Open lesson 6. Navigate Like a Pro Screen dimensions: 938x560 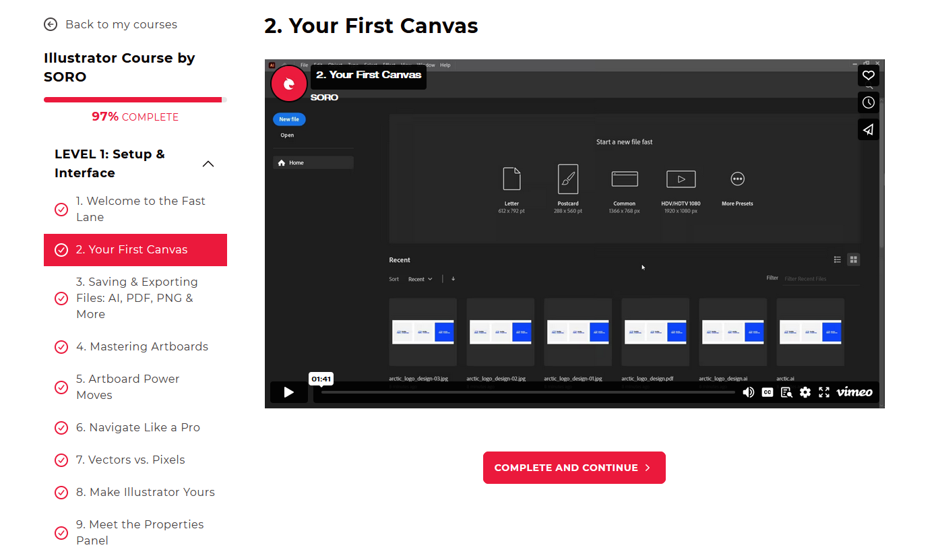137,427
